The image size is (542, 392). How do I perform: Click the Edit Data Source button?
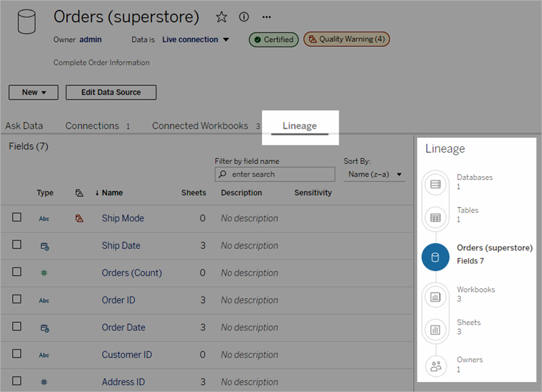click(x=110, y=92)
